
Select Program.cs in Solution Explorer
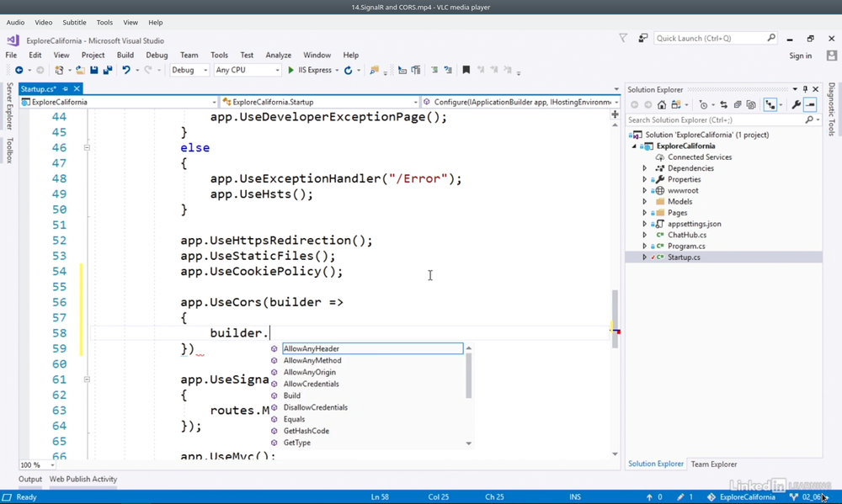tap(686, 247)
